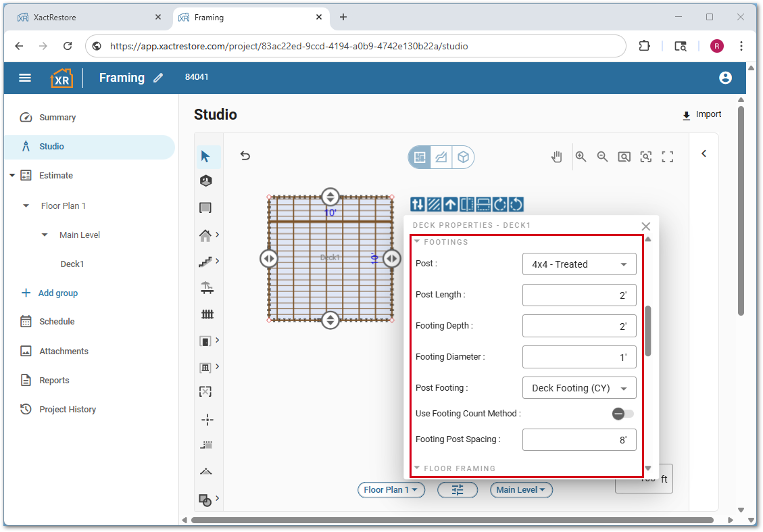Image resolution: width=763 pixels, height=532 pixels.
Task: Open the Main Level dropdown
Action: [521, 490]
